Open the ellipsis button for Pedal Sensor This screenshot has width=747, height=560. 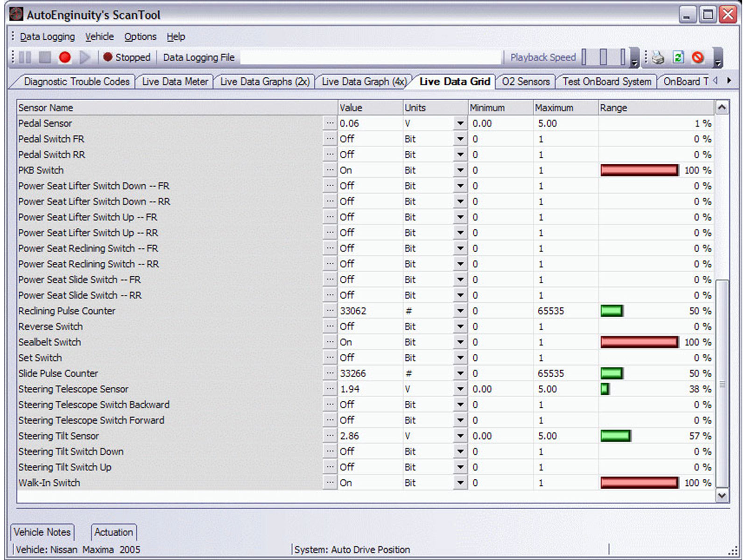[330, 123]
